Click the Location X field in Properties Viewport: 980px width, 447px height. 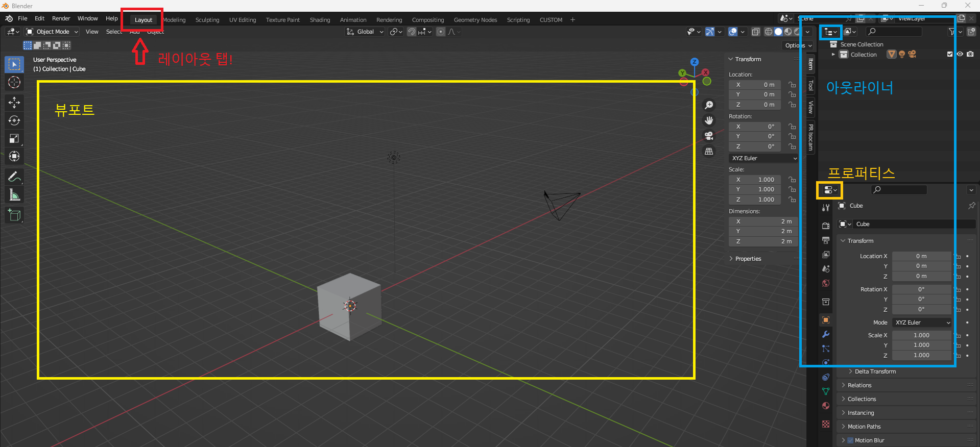pos(921,256)
